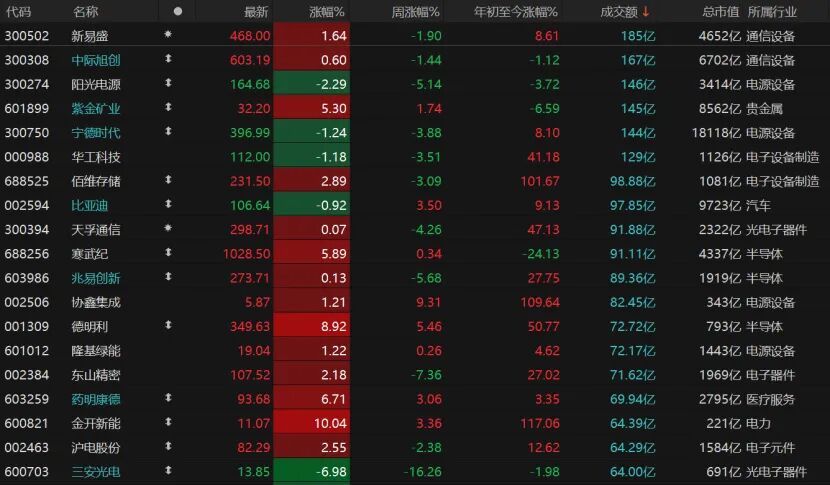This screenshot has height=485, width=830.
Task: Click the latest price 1028.50
Action: click(246, 254)
